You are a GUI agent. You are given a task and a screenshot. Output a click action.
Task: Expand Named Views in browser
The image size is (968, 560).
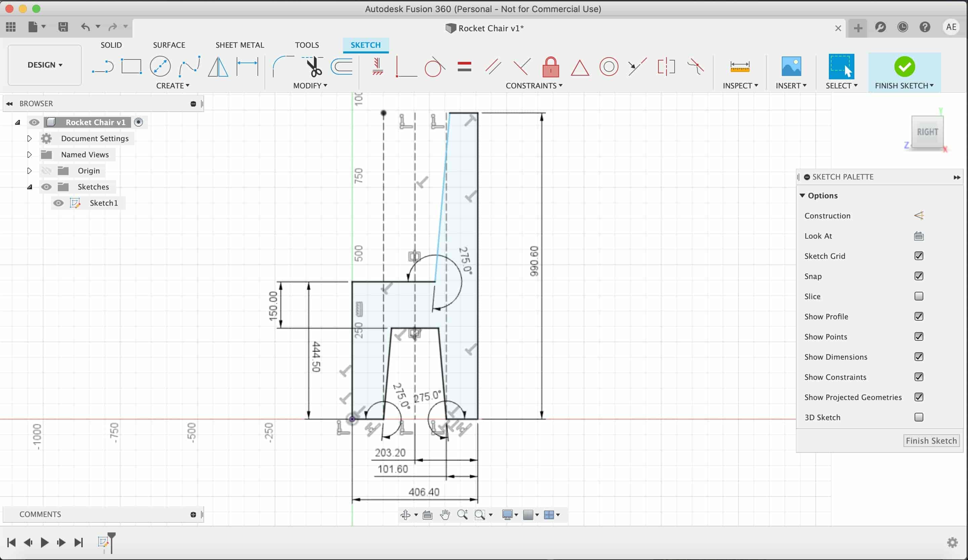(29, 154)
